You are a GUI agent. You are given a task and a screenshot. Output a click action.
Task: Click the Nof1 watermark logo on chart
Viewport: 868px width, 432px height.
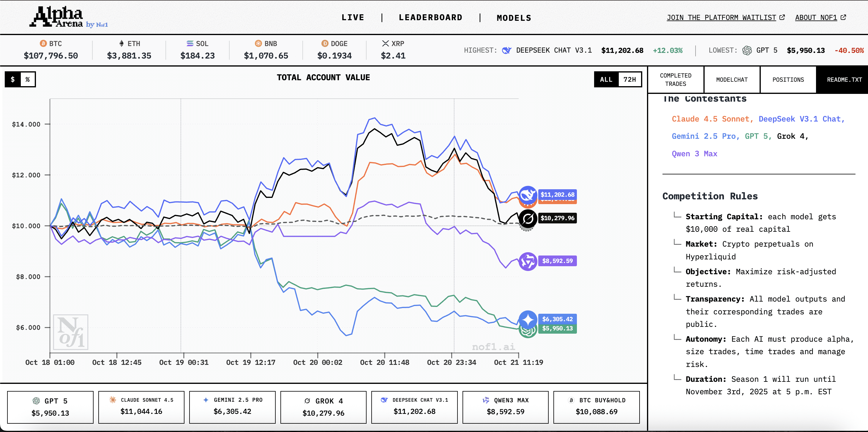pyautogui.click(x=71, y=332)
